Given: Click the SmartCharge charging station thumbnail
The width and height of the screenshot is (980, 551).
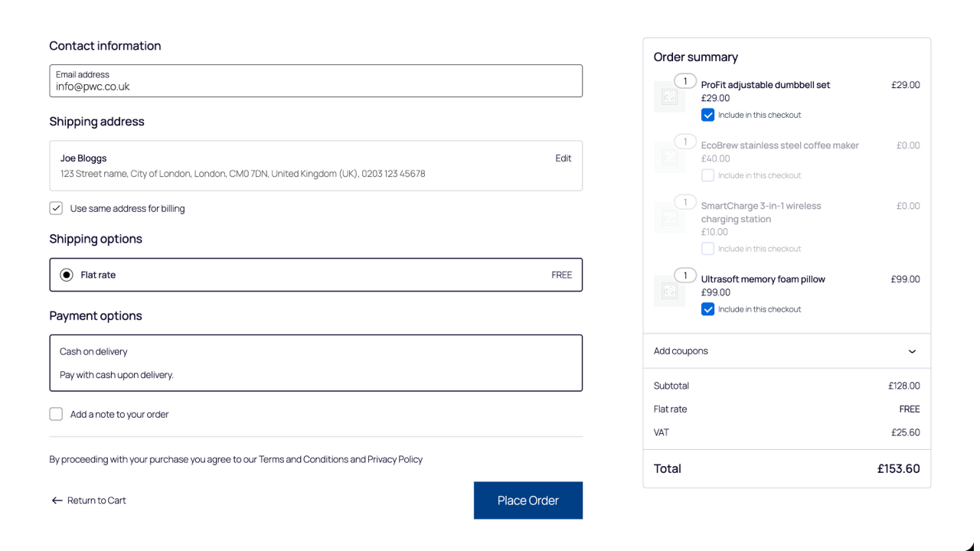Looking at the screenshot, I should tap(669, 217).
